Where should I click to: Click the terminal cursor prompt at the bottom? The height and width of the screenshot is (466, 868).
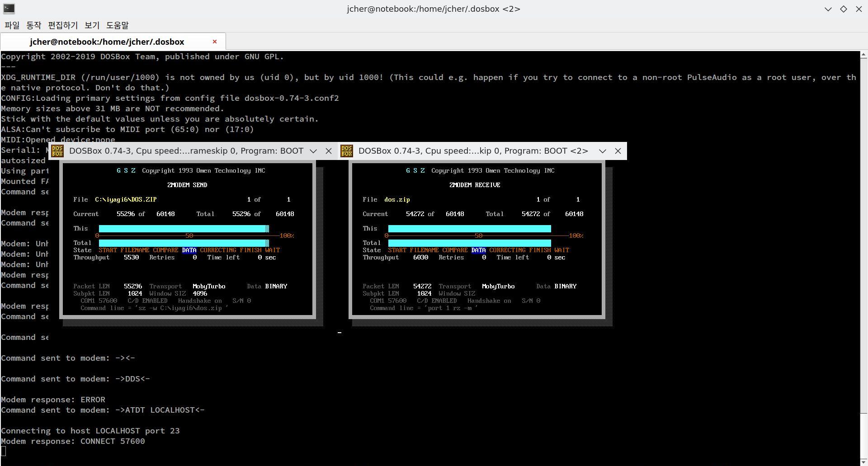coord(3,451)
